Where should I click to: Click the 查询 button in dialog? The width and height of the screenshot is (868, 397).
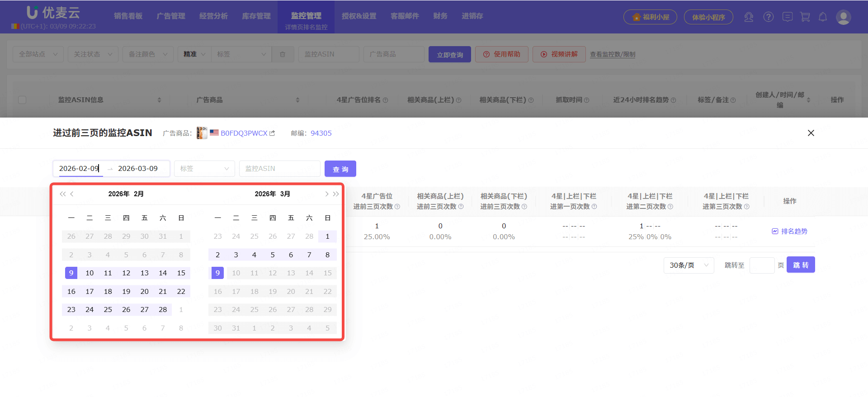[340, 169]
